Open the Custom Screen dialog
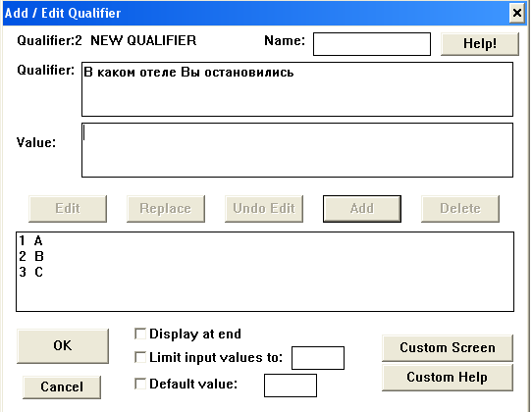The width and height of the screenshot is (532, 412). (448, 348)
